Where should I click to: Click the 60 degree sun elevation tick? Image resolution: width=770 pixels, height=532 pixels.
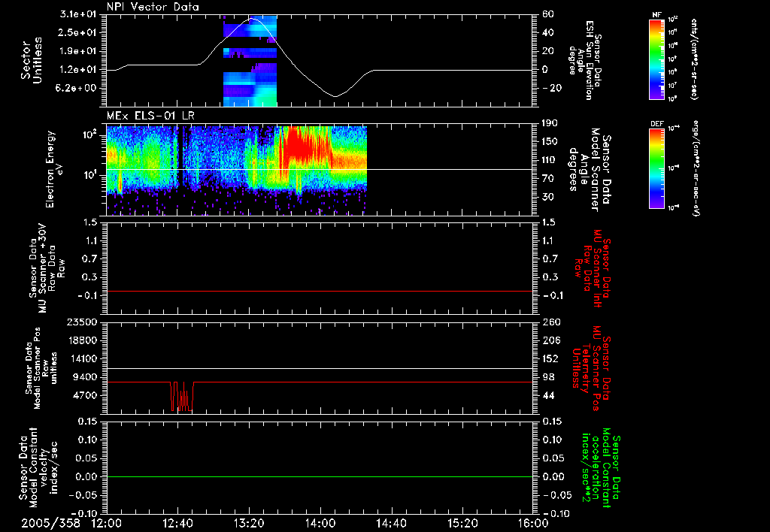tap(547, 14)
